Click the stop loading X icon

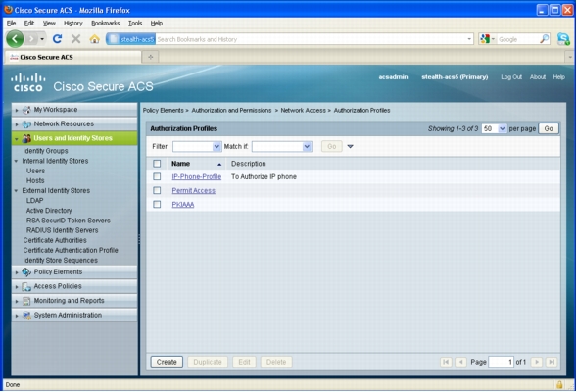75,38
